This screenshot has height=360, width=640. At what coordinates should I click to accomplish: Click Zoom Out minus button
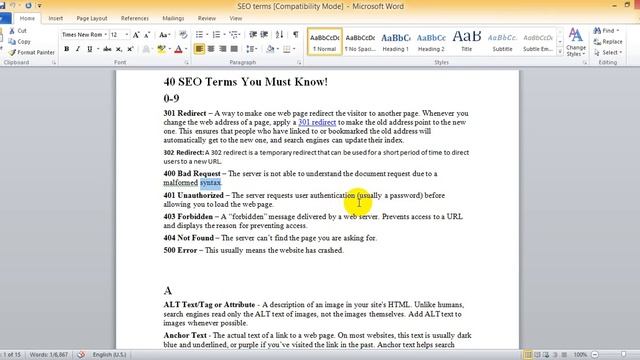595,355
